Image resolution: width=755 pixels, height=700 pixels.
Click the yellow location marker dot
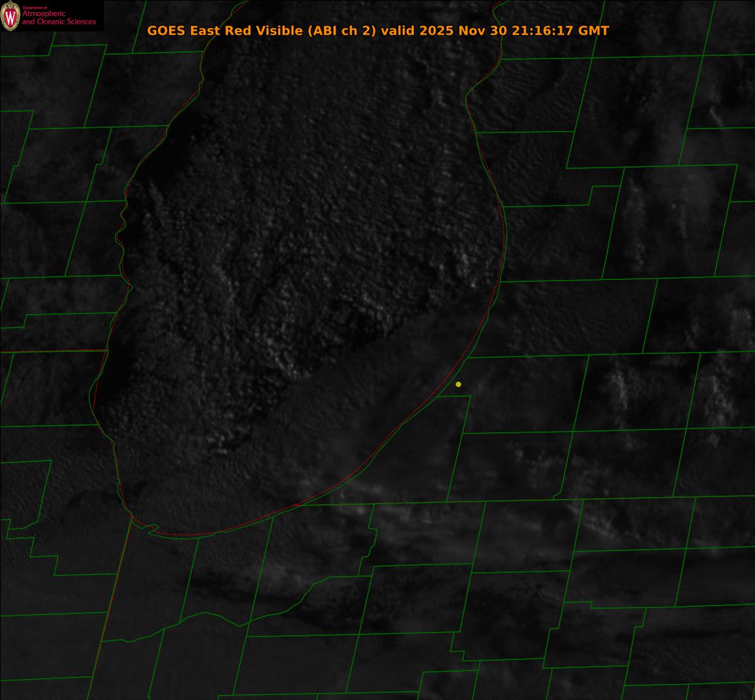tap(458, 384)
